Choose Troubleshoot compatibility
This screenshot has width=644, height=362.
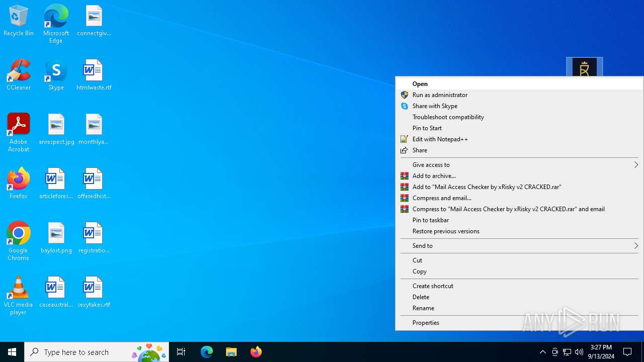[x=519, y=117]
